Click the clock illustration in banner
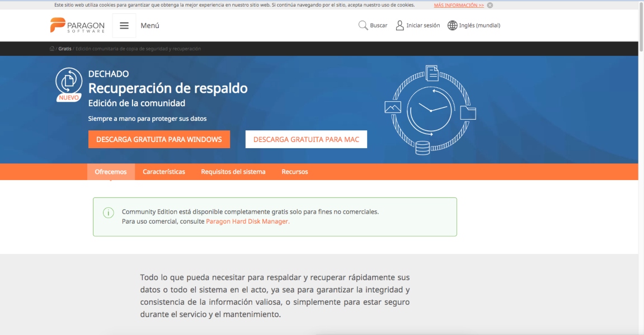The height and width of the screenshot is (335, 644). pyautogui.click(x=430, y=111)
